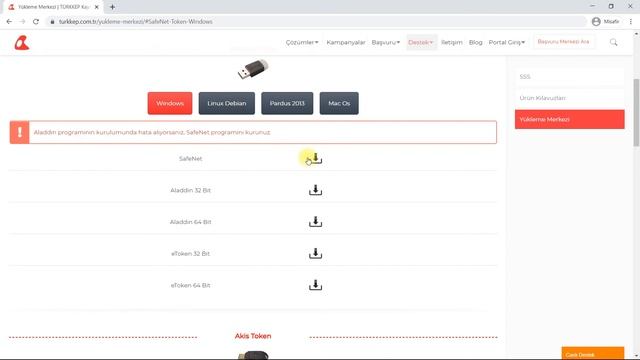Click the Akis Token heading

point(253,336)
